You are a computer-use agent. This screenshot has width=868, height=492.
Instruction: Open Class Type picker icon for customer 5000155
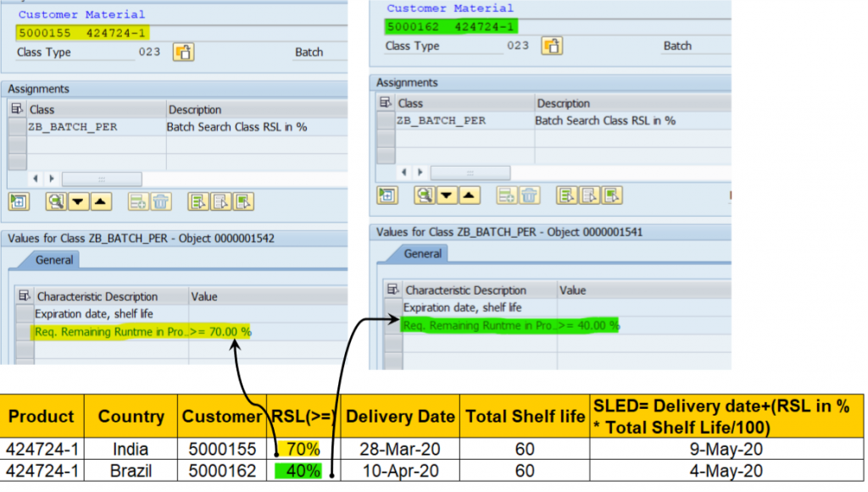pos(183,52)
